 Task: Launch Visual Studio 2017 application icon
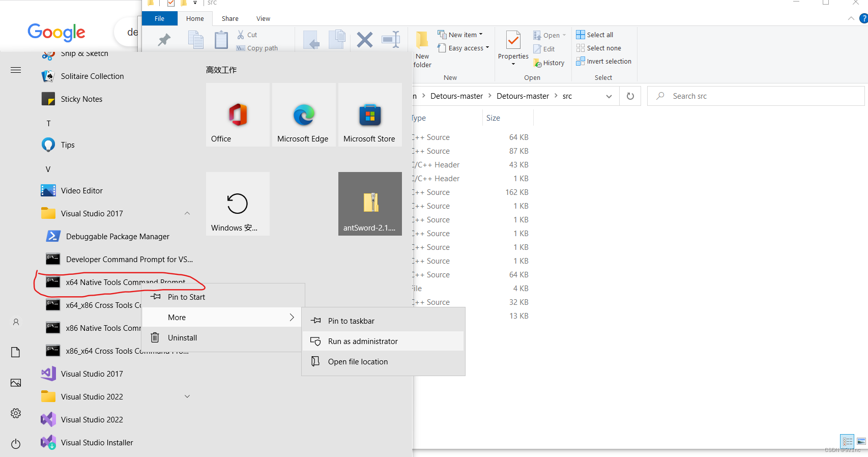point(48,374)
